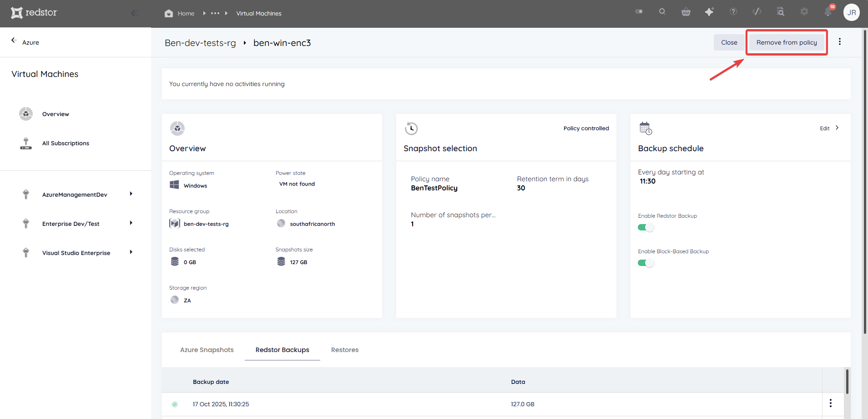This screenshot has width=868, height=419.
Task: Go to Home breadcrumb link
Action: pyautogui.click(x=186, y=14)
